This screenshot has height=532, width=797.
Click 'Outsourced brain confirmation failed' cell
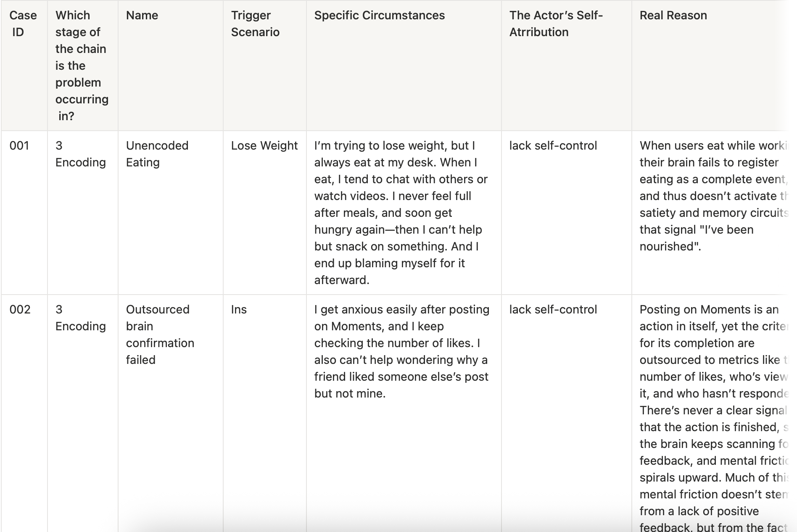pyautogui.click(x=160, y=334)
